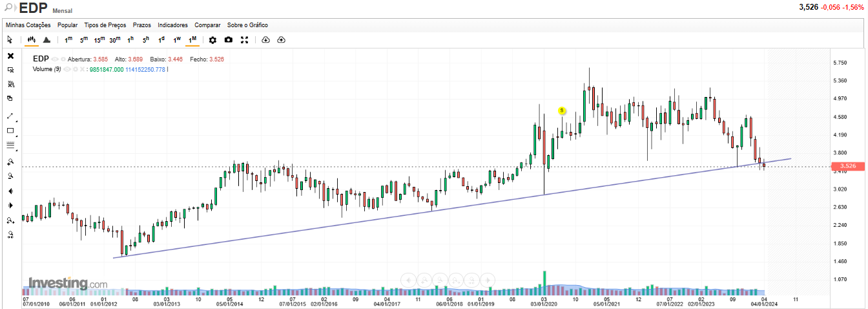Viewport: 868px width, 309px height.
Task: Switch to area chart type
Action: (46, 40)
